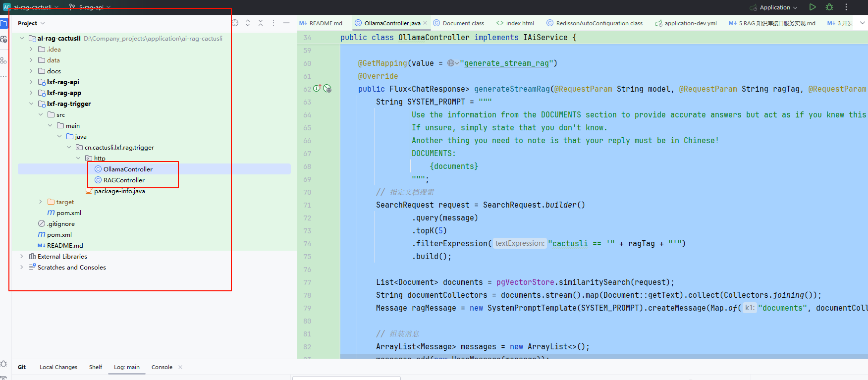Close the Console tab in Git panel
The width and height of the screenshot is (868, 380).
point(180,367)
